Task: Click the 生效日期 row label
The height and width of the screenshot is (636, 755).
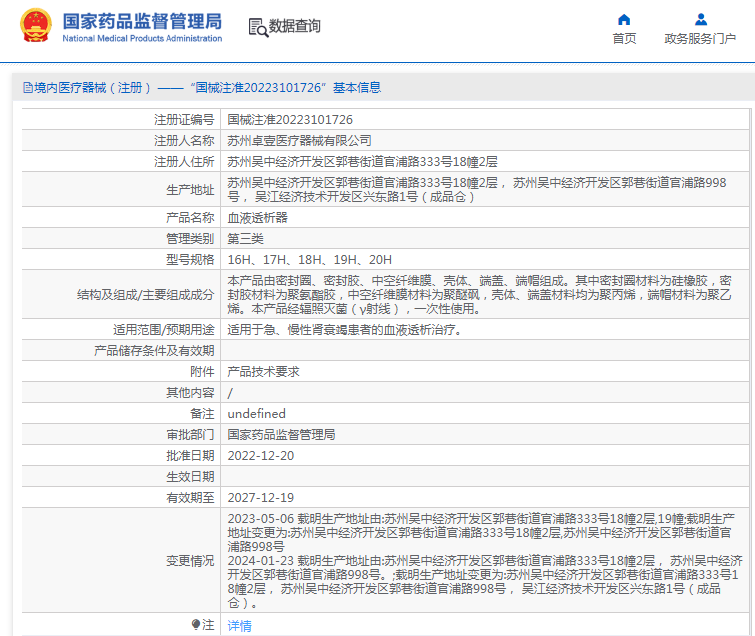Action: 190,477
